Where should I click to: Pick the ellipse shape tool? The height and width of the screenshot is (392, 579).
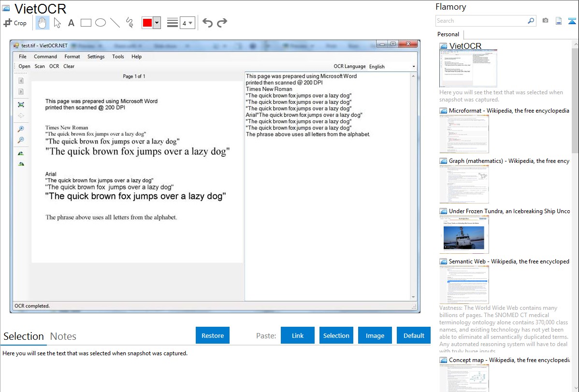click(101, 23)
